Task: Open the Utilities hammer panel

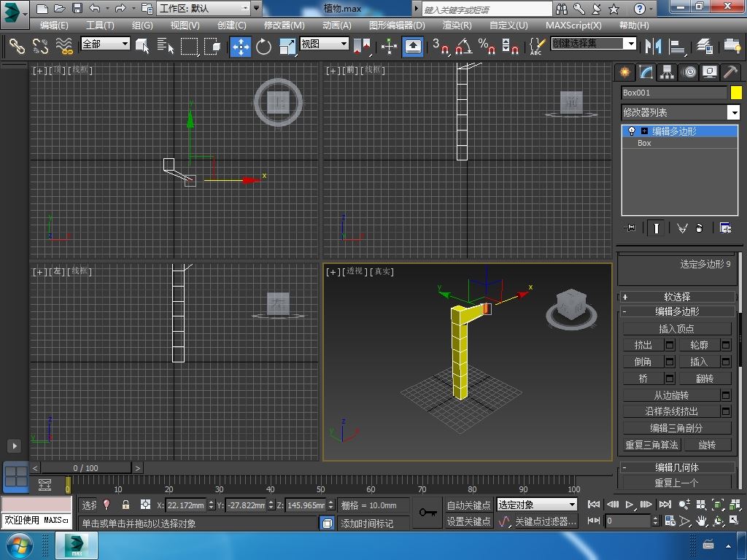Action: pyautogui.click(x=730, y=72)
